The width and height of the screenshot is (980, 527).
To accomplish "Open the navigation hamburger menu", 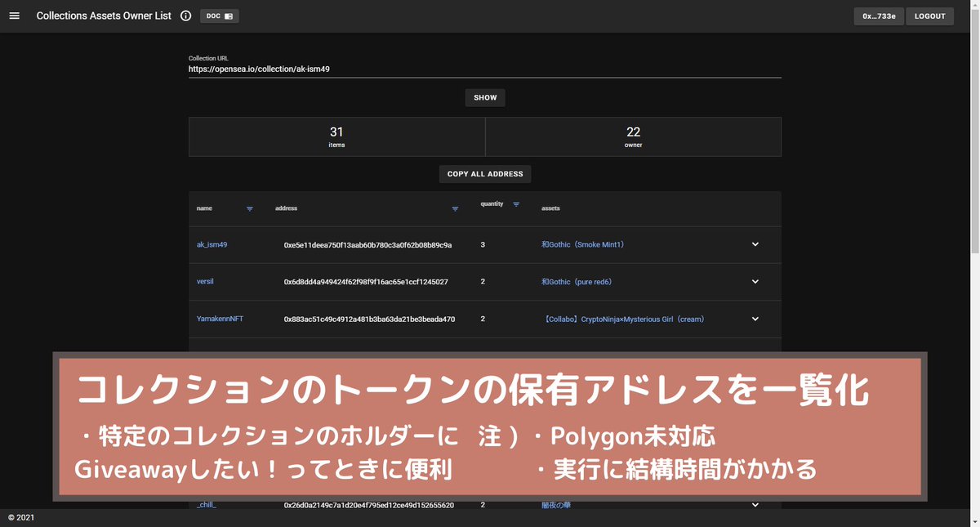I will [14, 15].
